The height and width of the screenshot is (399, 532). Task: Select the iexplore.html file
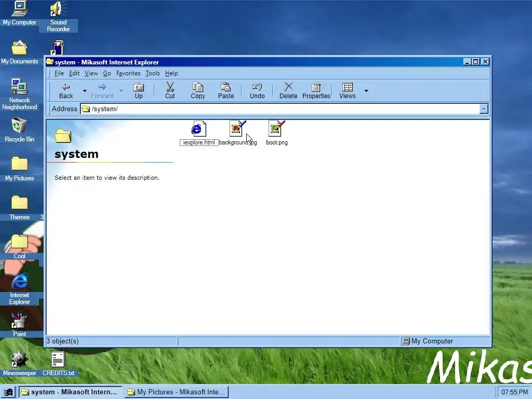(x=199, y=133)
